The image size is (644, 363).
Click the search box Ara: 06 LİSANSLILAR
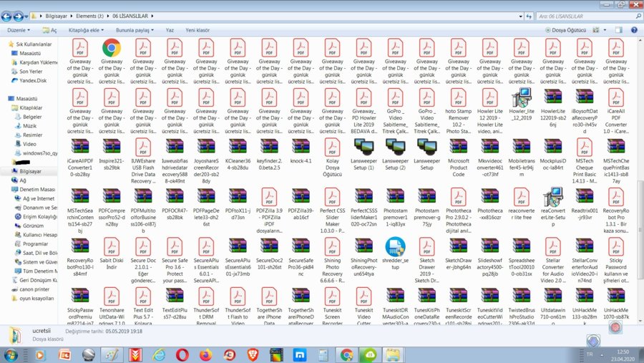tap(589, 16)
